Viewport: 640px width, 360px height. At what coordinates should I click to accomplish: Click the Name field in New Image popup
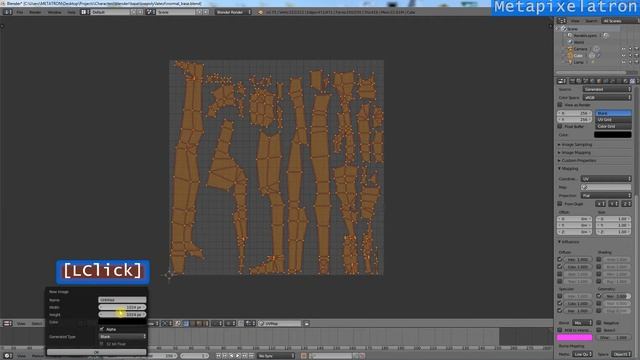tap(122, 300)
